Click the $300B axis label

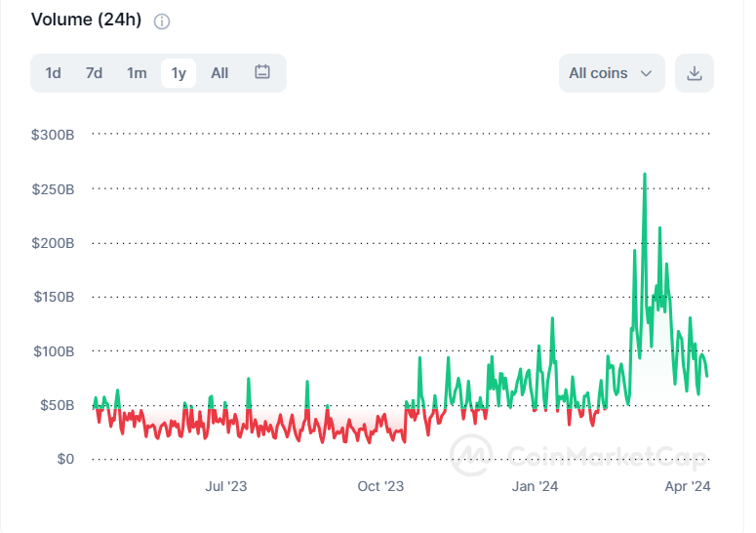click(x=53, y=135)
